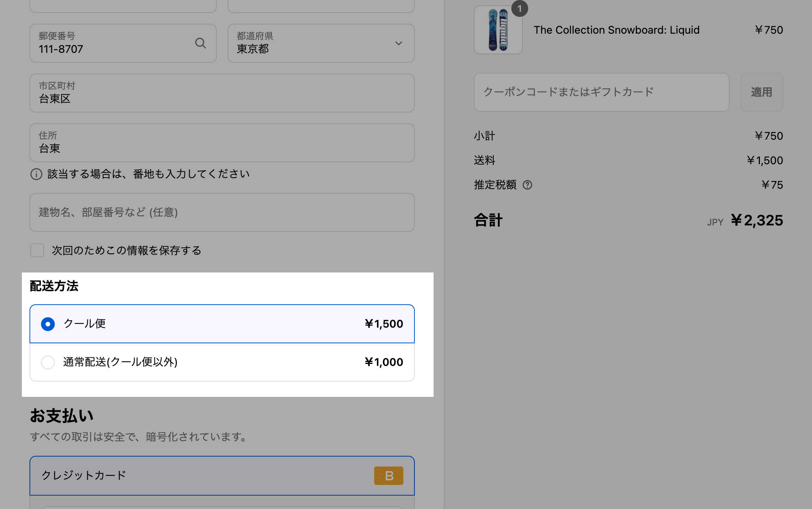Check the save this information checkbox

tap(37, 250)
